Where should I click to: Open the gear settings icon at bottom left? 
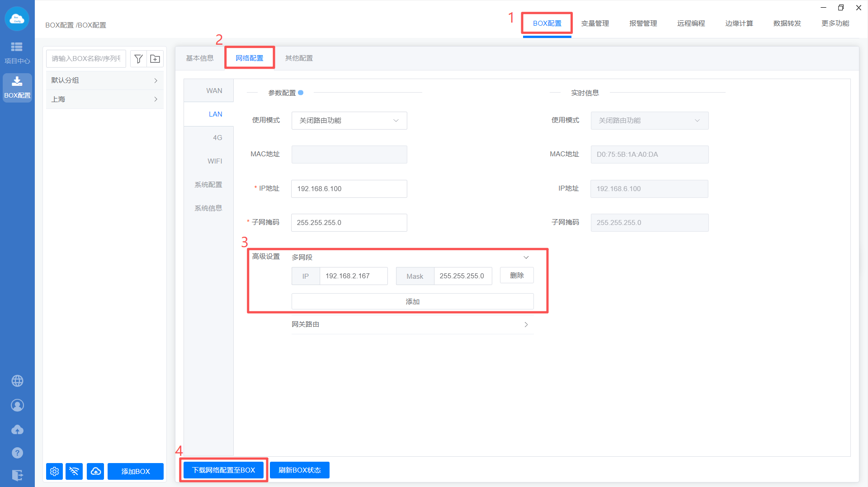[54, 471]
